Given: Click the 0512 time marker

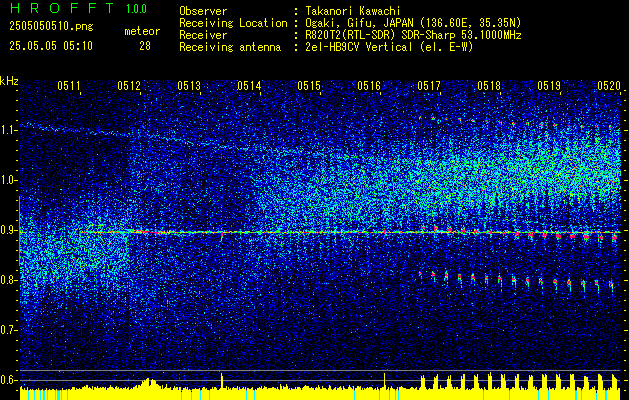Looking at the screenshot, I should coord(129,85).
